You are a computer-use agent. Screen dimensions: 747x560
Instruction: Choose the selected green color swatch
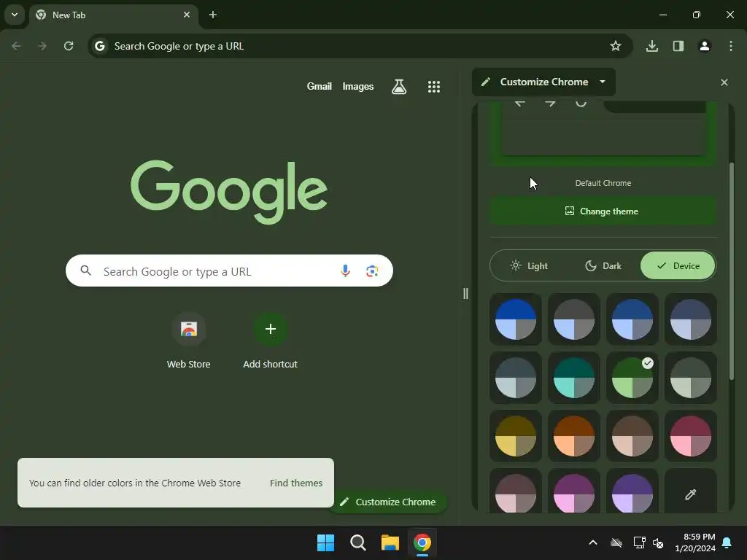point(632,378)
